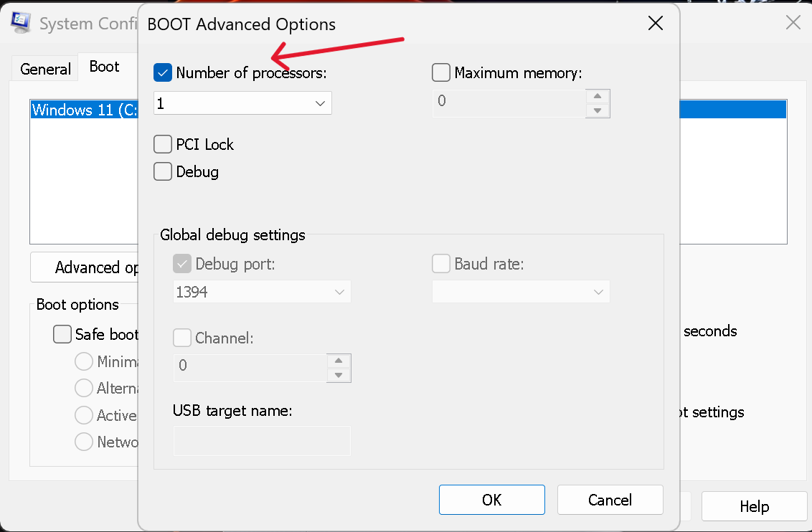Open Help in System Configuration

point(754,506)
